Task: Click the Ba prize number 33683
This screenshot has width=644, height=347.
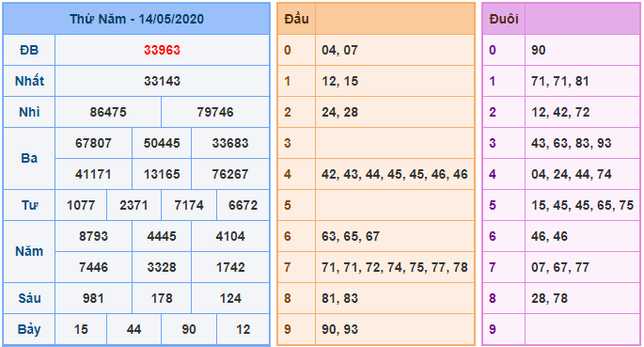Action: coord(230,143)
